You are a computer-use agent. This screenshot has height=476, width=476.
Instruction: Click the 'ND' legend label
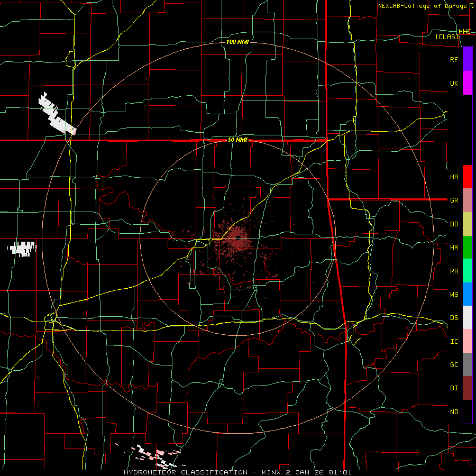[x=454, y=412]
